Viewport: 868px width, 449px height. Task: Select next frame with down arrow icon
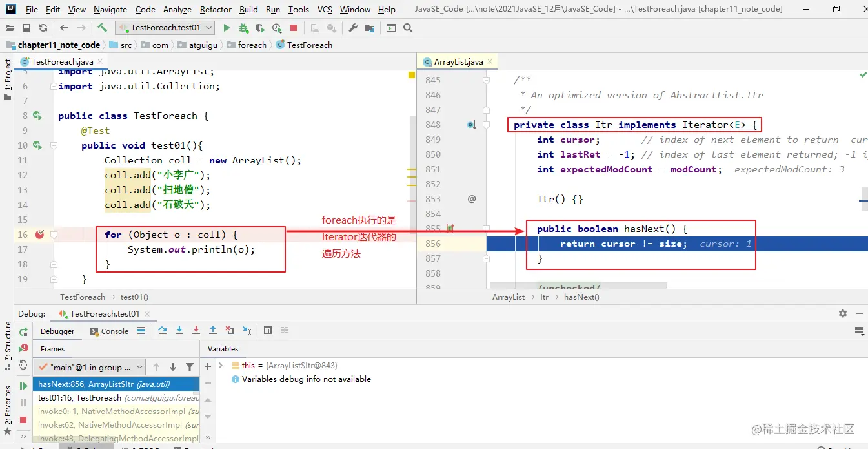(x=173, y=367)
